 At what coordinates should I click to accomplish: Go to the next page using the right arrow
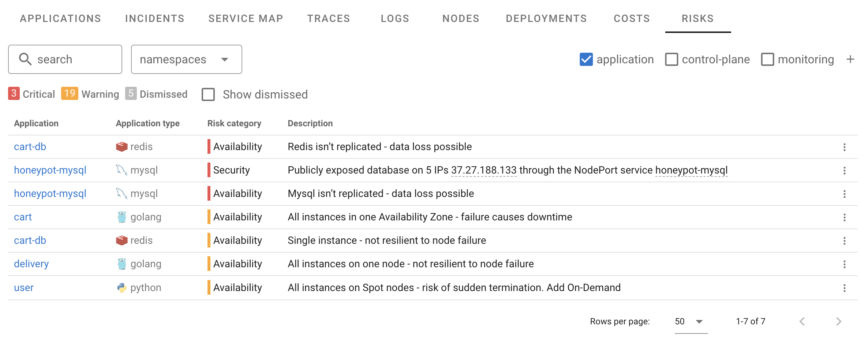click(x=839, y=321)
